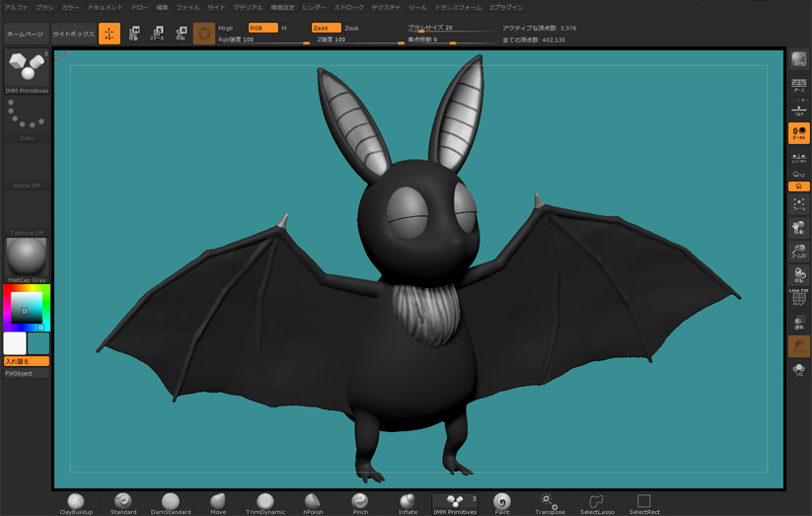
Task: Open the Zプラグイン menu
Action: 506,7
